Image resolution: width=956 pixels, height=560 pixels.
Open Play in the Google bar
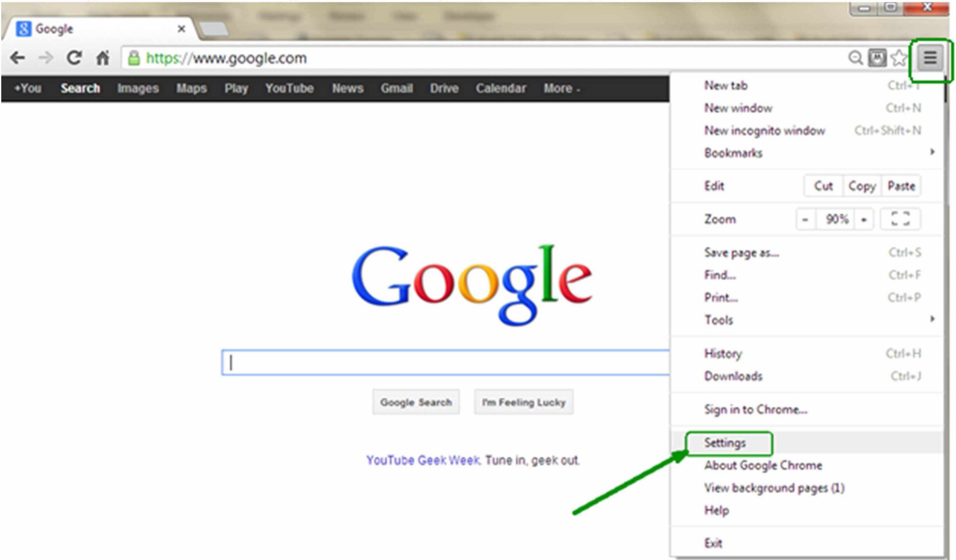[x=237, y=89]
